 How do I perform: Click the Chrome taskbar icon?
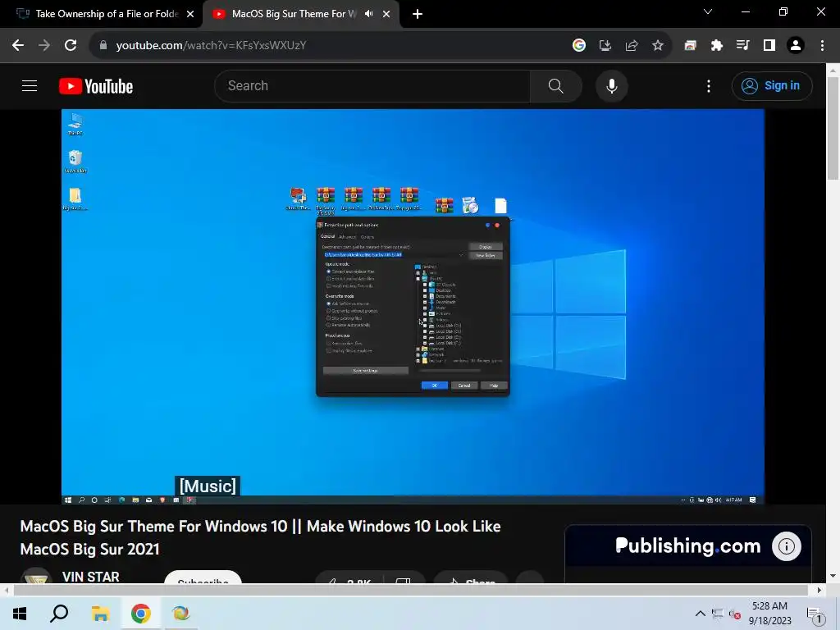pyautogui.click(x=141, y=614)
